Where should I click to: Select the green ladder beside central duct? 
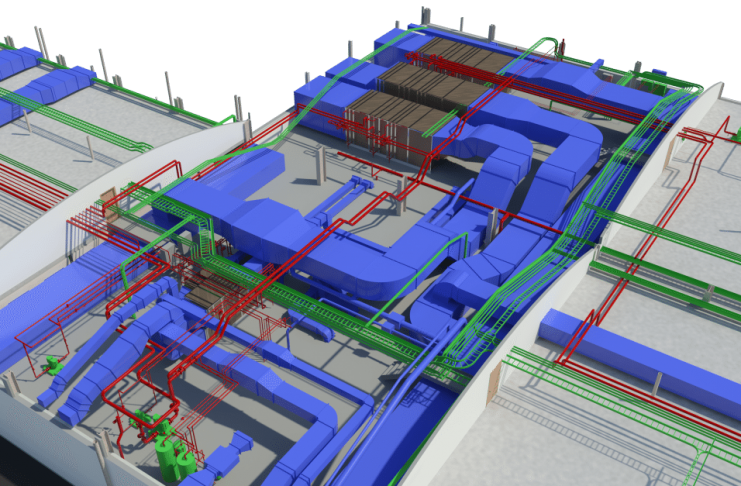[x=206, y=240]
